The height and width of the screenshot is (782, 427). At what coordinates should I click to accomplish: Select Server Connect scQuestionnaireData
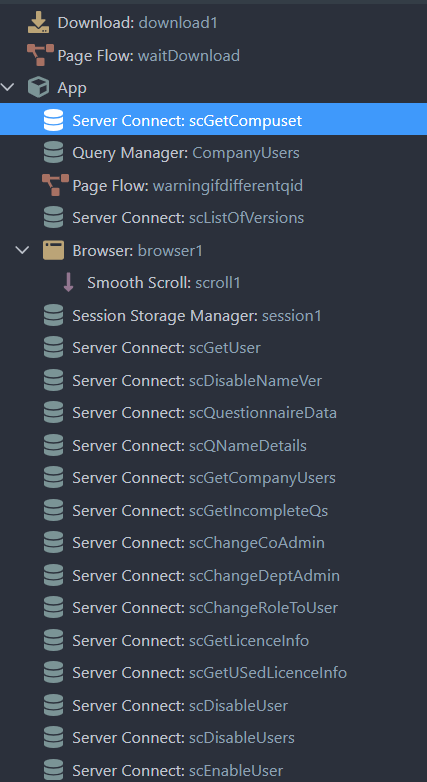[214, 413]
